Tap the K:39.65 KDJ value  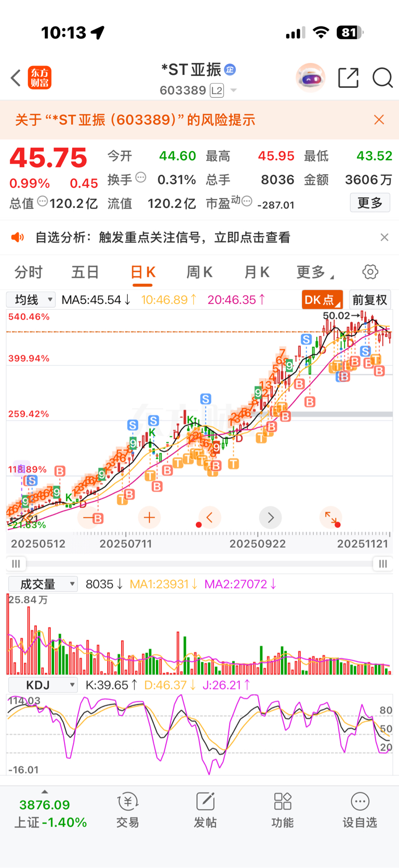pos(111,685)
